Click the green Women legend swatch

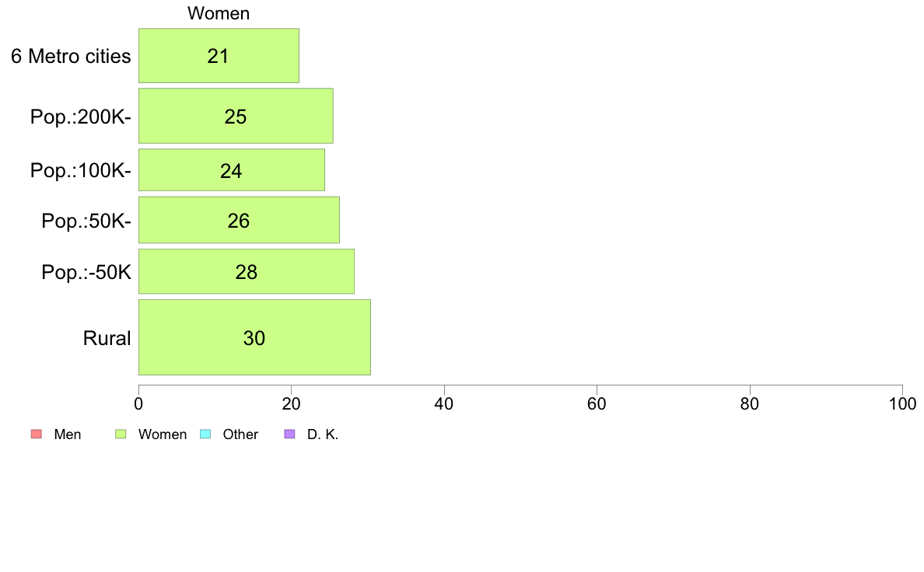121,434
